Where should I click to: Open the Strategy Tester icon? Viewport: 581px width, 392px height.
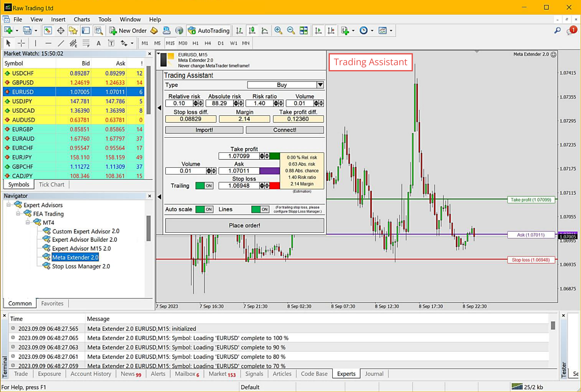pos(98,30)
